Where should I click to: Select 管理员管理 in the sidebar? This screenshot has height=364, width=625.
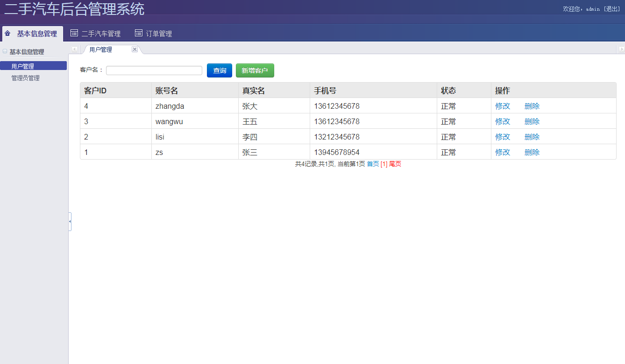(26, 78)
